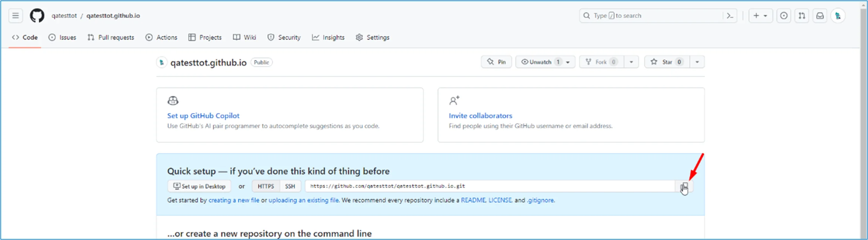
Task: Expand the create new plus dropdown
Action: pos(760,16)
